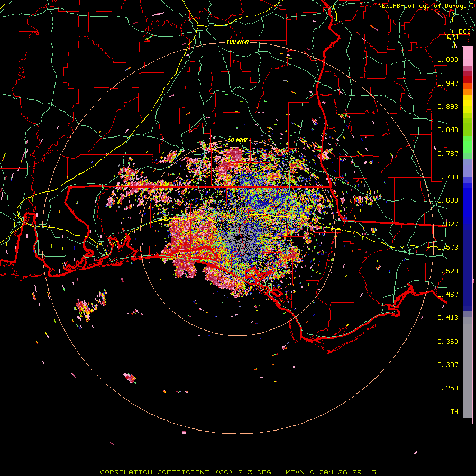Click the 0.253 scale value

(x=448, y=388)
